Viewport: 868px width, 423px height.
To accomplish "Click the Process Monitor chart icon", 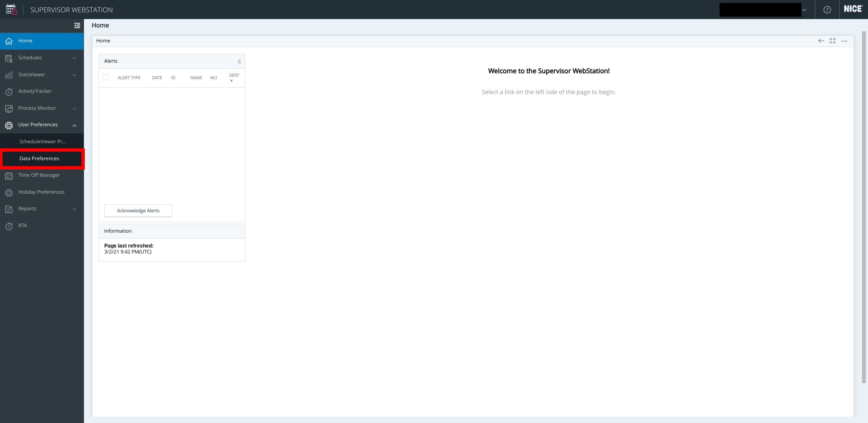I will point(9,109).
